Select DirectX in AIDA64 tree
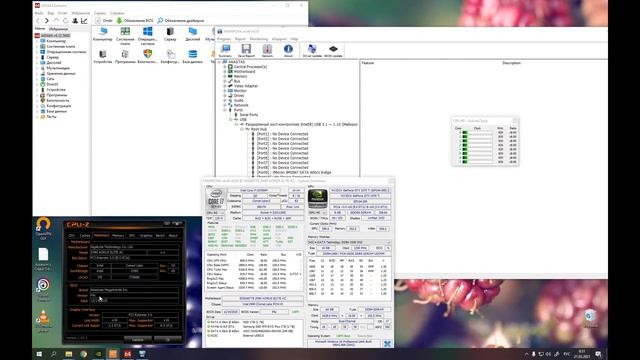The width and height of the screenshot is (640, 360). 52,84
